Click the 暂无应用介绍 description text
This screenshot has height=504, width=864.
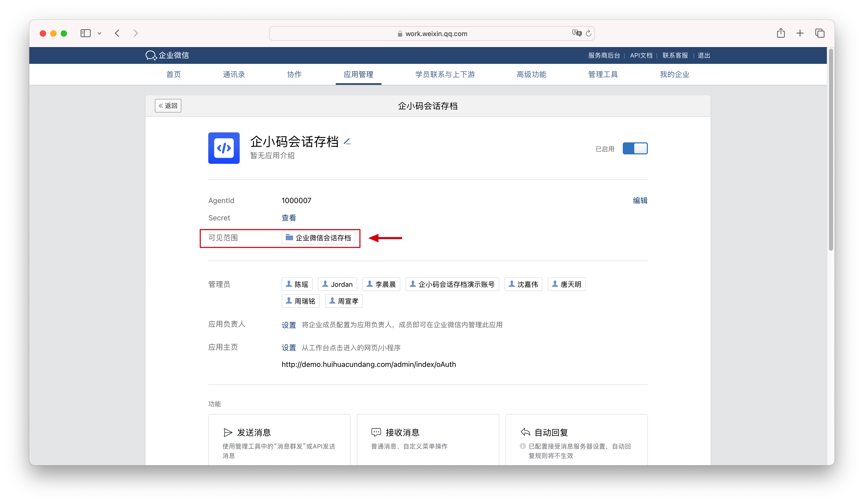(272, 156)
